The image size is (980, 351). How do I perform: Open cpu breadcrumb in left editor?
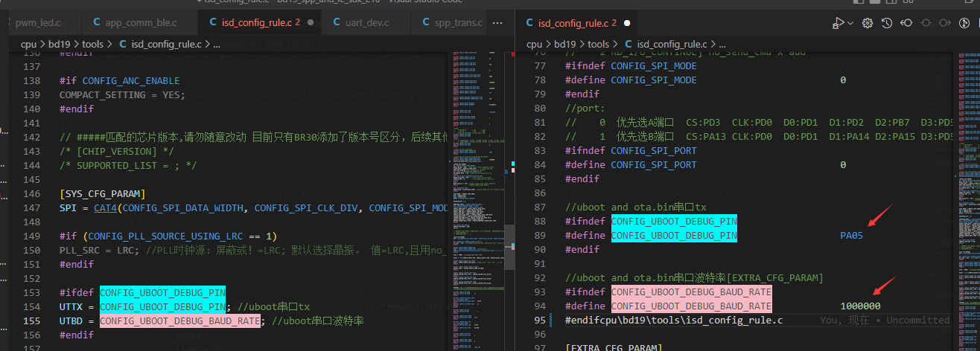coord(29,44)
